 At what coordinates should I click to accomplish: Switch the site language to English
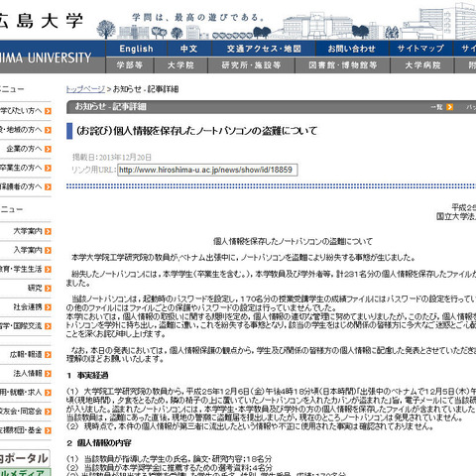tap(136, 49)
